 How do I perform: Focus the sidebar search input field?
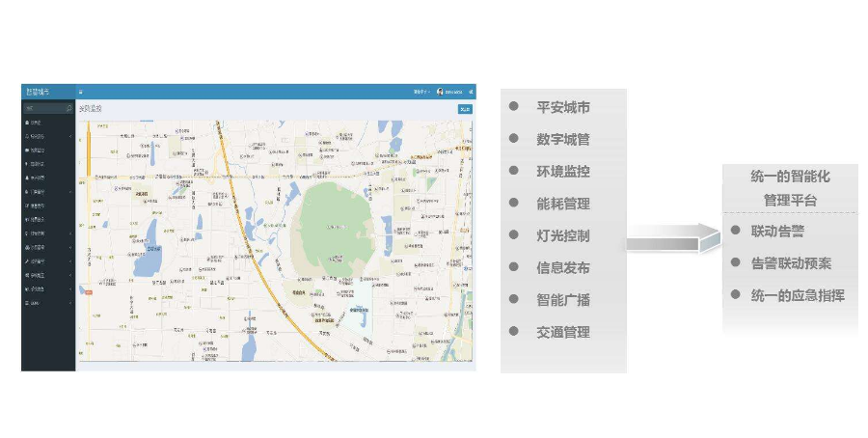tap(41, 109)
